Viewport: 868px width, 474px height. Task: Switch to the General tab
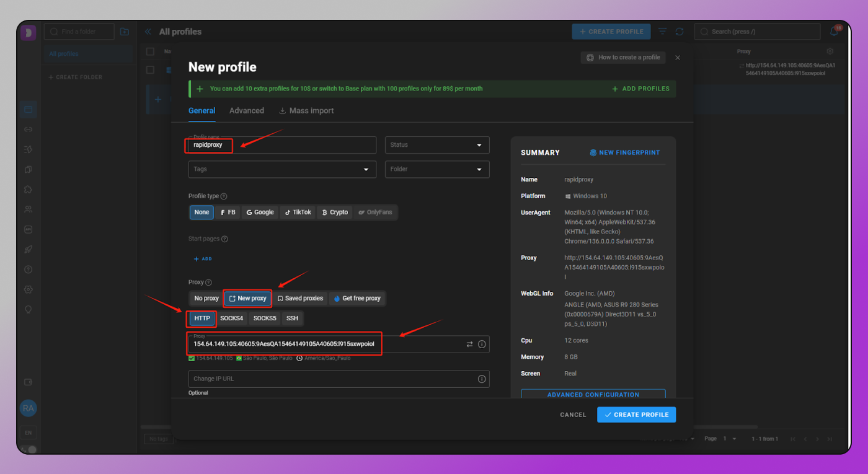coord(202,110)
